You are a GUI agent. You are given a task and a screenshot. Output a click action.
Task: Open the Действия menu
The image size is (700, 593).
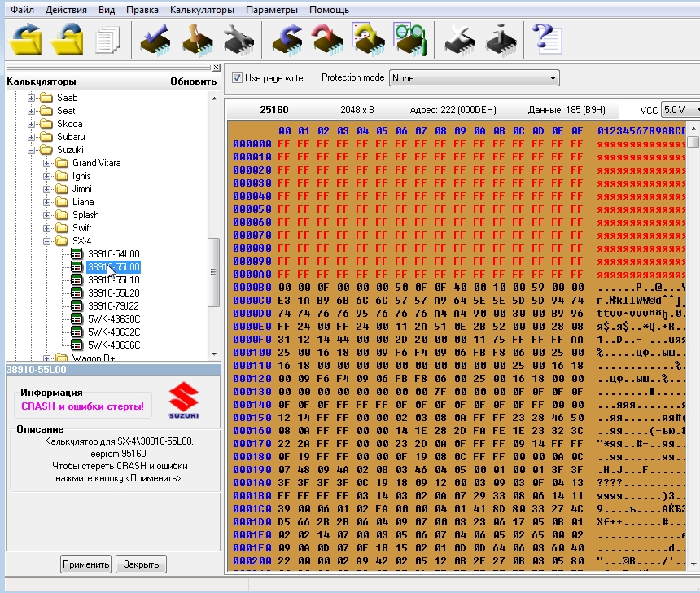(x=66, y=10)
